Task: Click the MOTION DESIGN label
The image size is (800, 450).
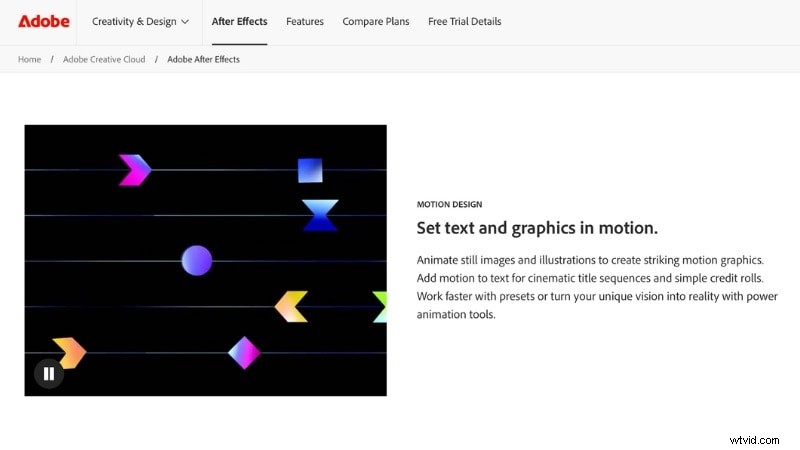Action: tap(451, 204)
